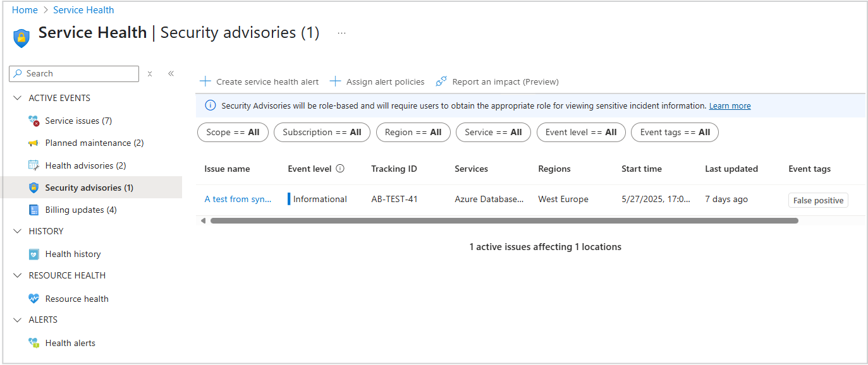This screenshot has height=365, width=868.
Task: Click the Health history icon
Action: (34, 254)
